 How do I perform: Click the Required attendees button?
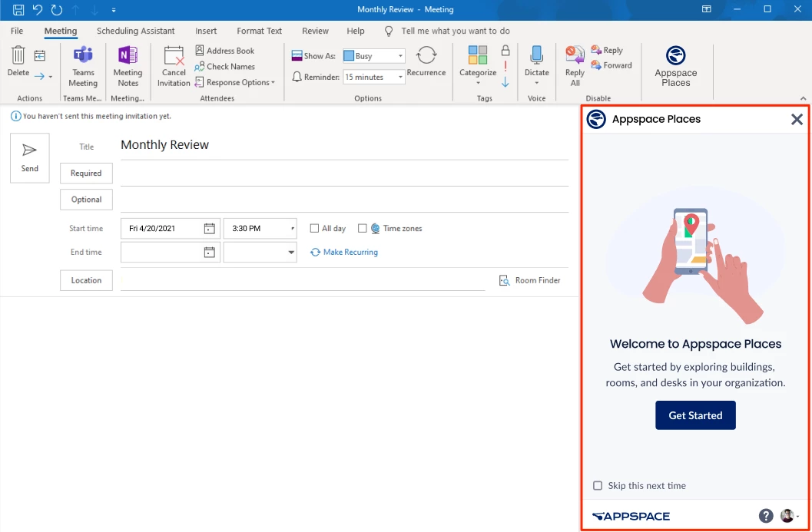[87, 173]
